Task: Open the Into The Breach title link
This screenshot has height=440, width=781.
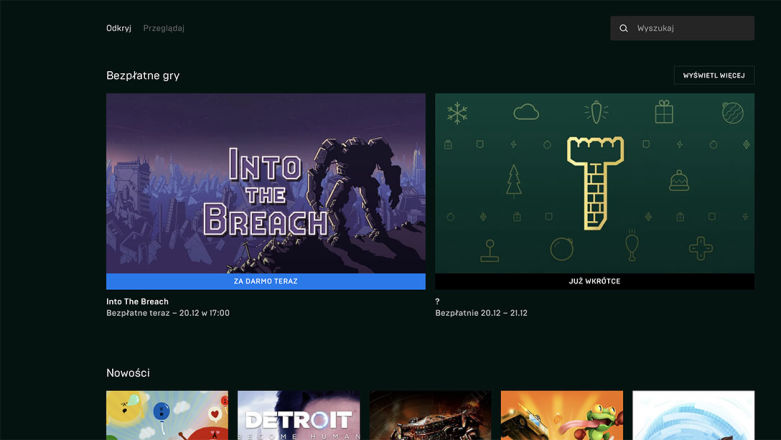Action: pyautogui.click(x=137, y=301)
